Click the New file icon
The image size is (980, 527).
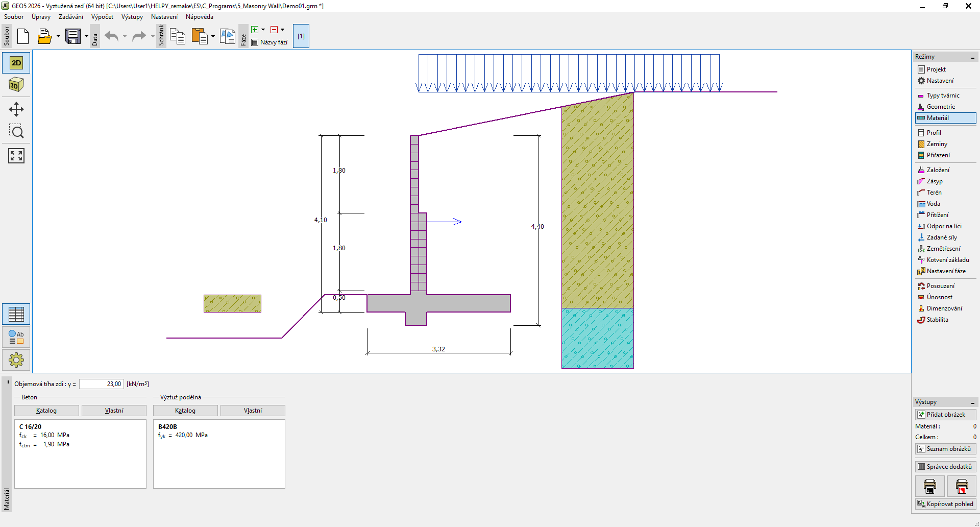pyautogui.click(x=23, y=36)
